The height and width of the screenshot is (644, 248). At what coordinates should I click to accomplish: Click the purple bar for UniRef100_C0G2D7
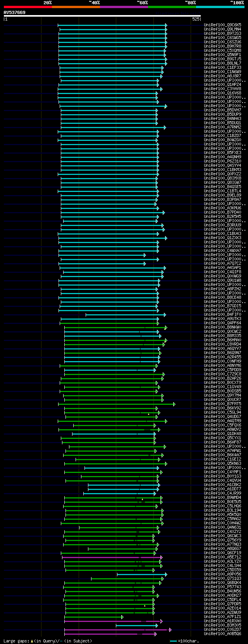(118, 630)
